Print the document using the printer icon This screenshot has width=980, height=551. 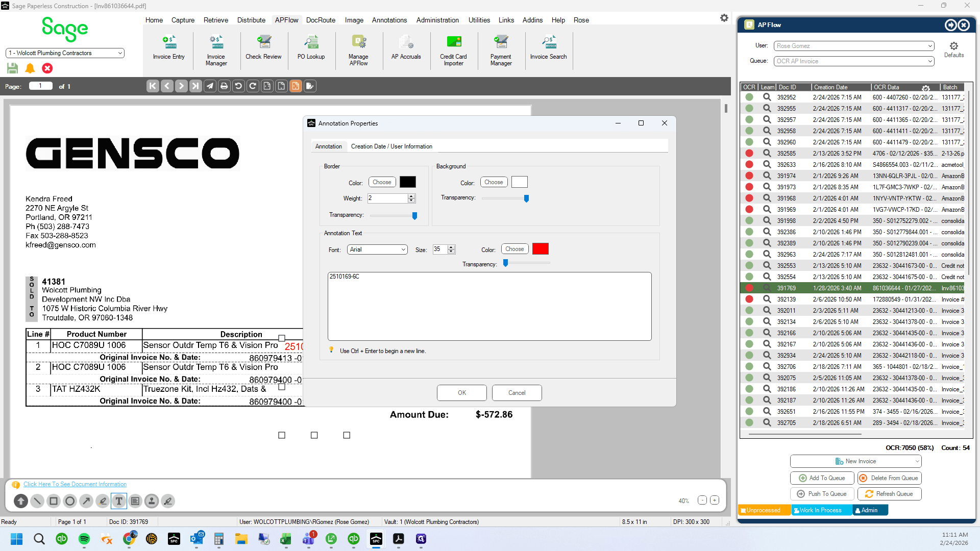click(x=224, y=86)
